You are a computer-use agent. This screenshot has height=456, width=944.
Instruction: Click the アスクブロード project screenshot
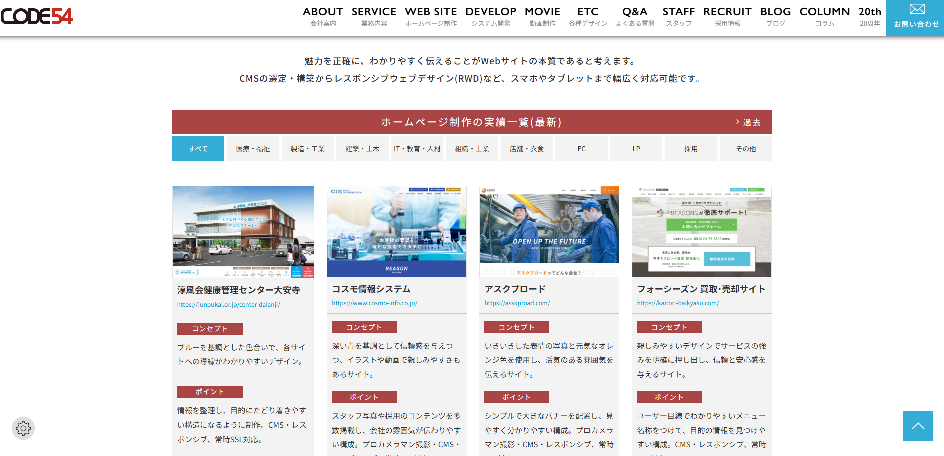549,231
